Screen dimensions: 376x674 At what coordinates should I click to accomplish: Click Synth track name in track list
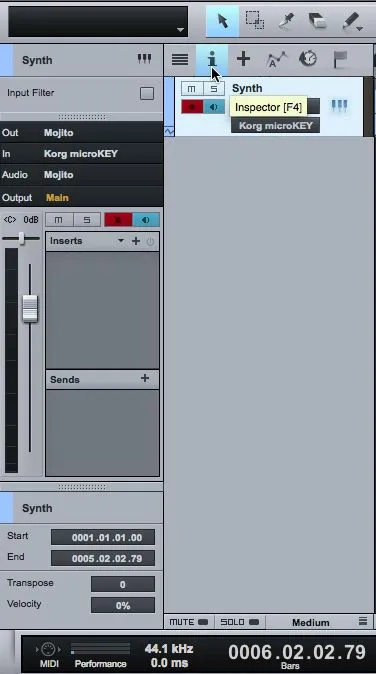click(x=247, y=88)
